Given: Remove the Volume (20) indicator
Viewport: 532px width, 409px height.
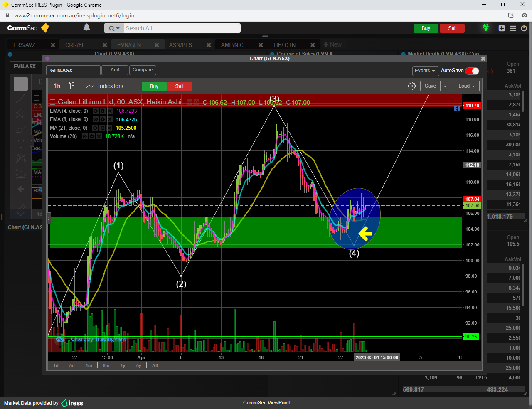Looking at the screenshot, I should 99,136.
